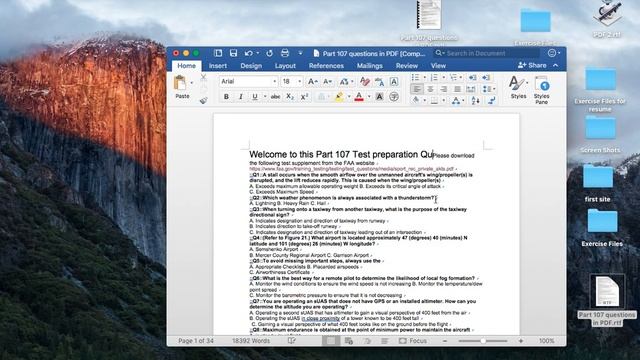The image size is (640, 360).
Task: Print using the title bar printer icon
Action: 285,53
